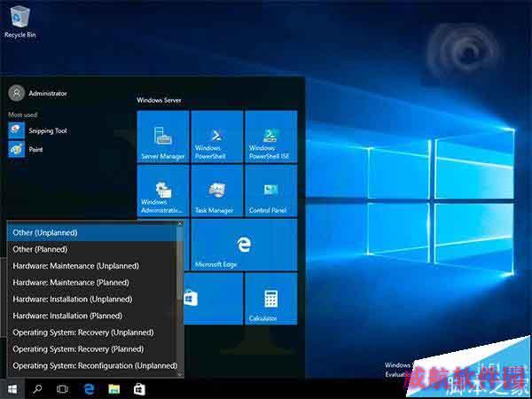Choose Hardware: Installation (Planned)

click(91, 316)
